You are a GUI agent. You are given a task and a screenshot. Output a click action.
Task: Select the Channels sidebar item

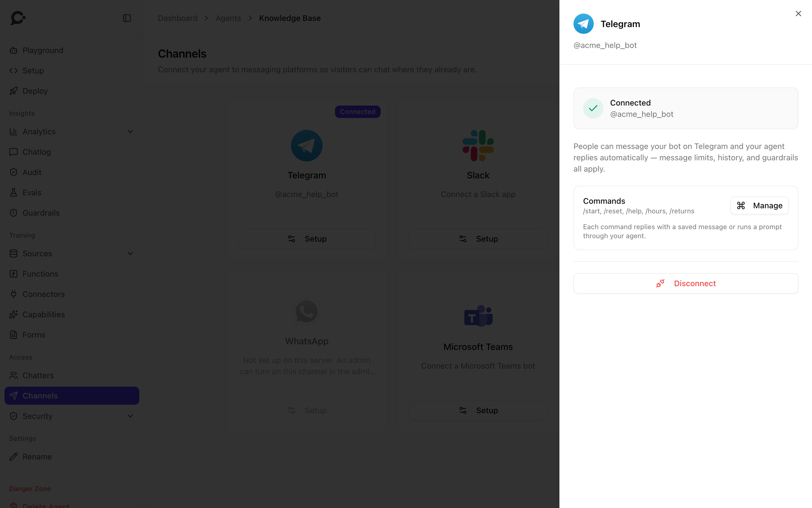[x=72, y=396]
